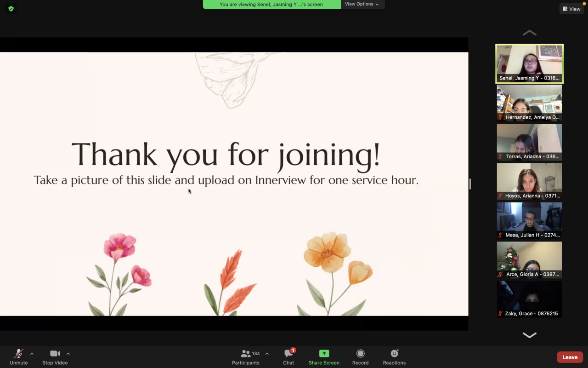The height and width of the screenshot is (368, 588).
Task: Open the Participants panel icon
Action: [x=246, y=353]
